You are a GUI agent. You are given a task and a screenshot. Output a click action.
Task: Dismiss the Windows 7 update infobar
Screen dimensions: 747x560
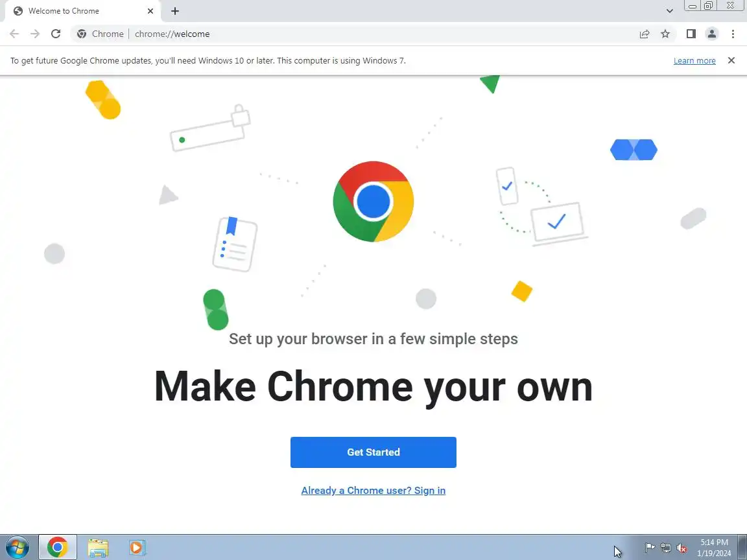click(x=731, y=60)
